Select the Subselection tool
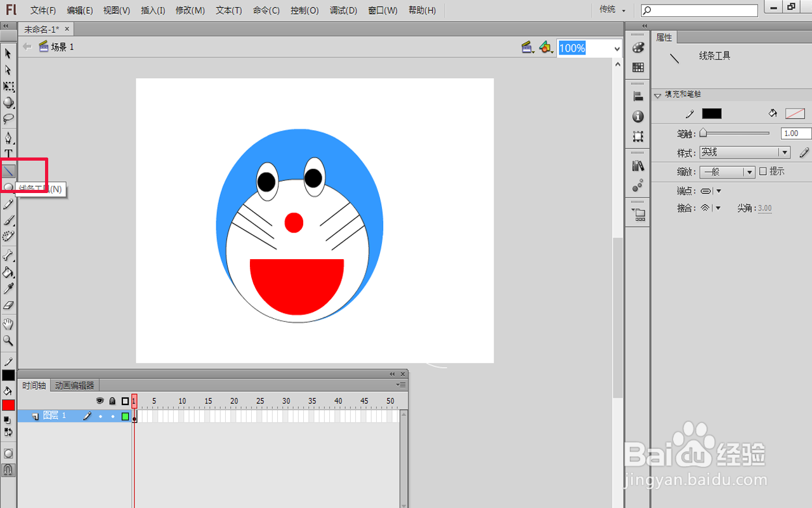Image resolution: width=812 pixels, height=508 pixels. (x=8, y=70)
